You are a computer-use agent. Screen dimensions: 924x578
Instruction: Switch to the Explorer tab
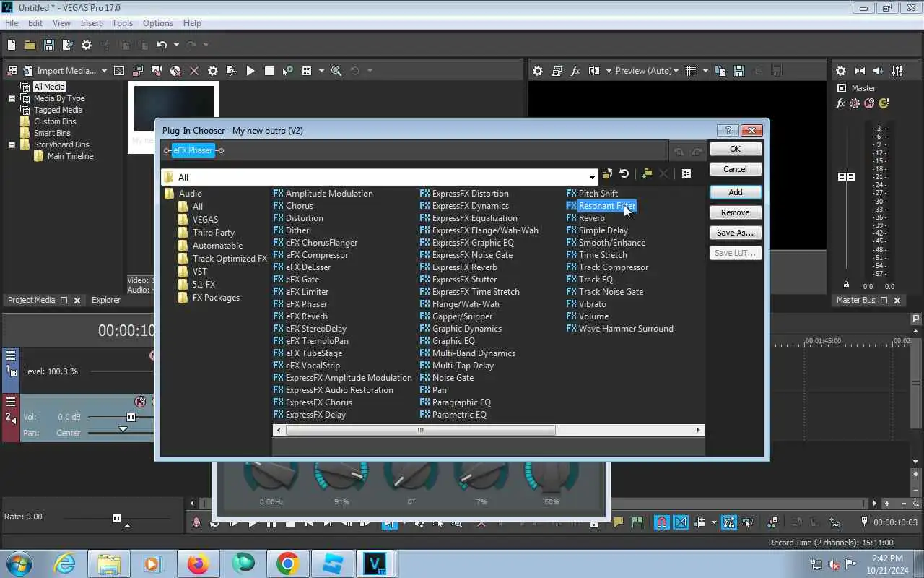pos(106,300)
